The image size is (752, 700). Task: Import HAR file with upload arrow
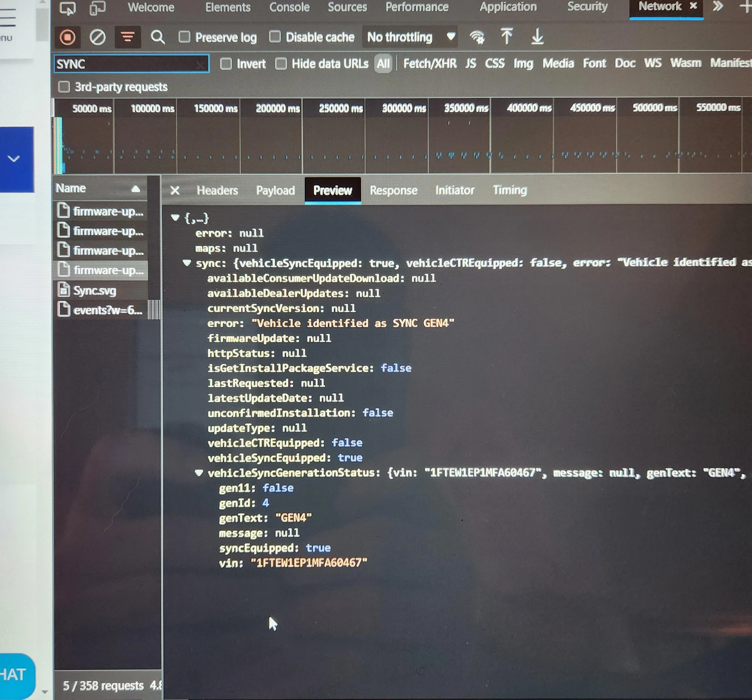[507, 37]
